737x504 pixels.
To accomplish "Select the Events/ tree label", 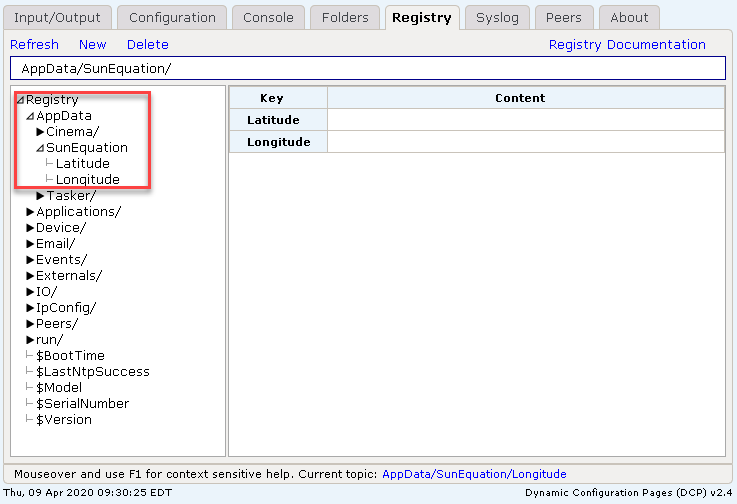I will [x=62, y=260].
